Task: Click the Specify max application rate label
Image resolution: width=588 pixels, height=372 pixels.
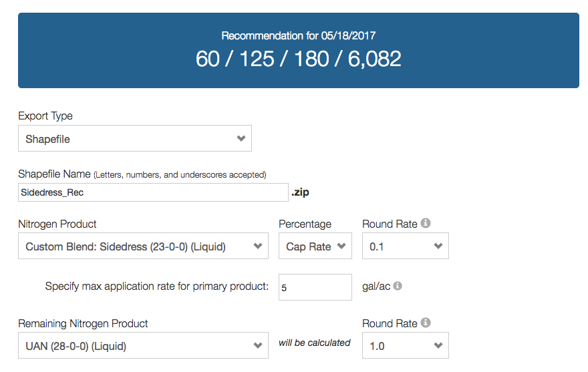Action: click(x=156, y=287)
